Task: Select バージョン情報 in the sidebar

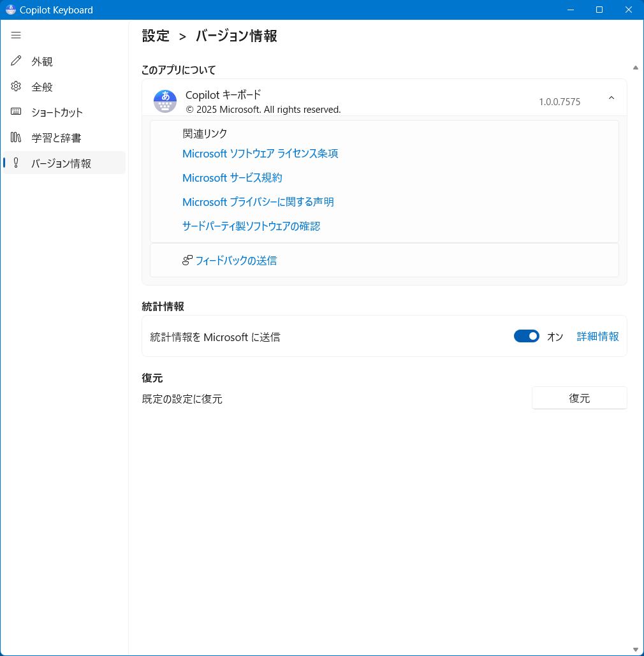Action: click(x=64, y=163)
